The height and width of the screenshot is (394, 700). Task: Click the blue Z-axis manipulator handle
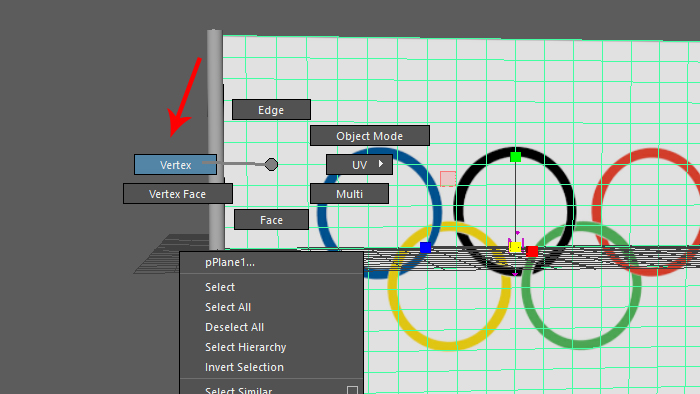(425, 248)
